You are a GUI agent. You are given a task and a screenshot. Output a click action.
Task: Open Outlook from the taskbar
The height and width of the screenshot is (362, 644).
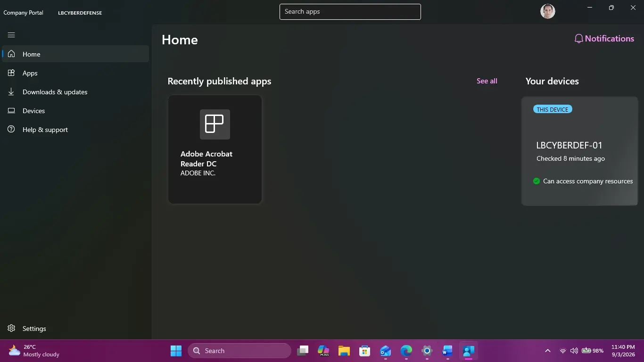[x=386, y=351]
